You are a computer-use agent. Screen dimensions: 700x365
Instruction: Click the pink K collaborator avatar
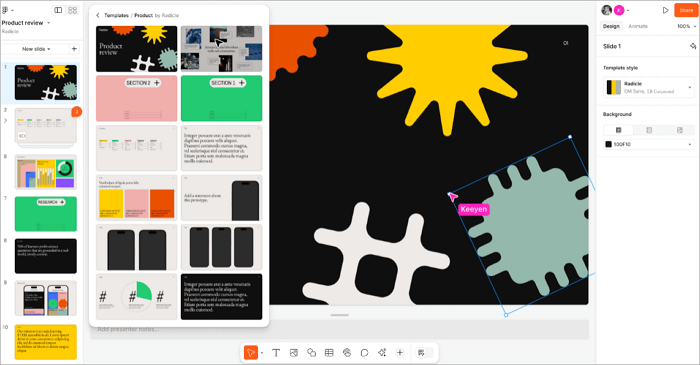coord(619,10)
